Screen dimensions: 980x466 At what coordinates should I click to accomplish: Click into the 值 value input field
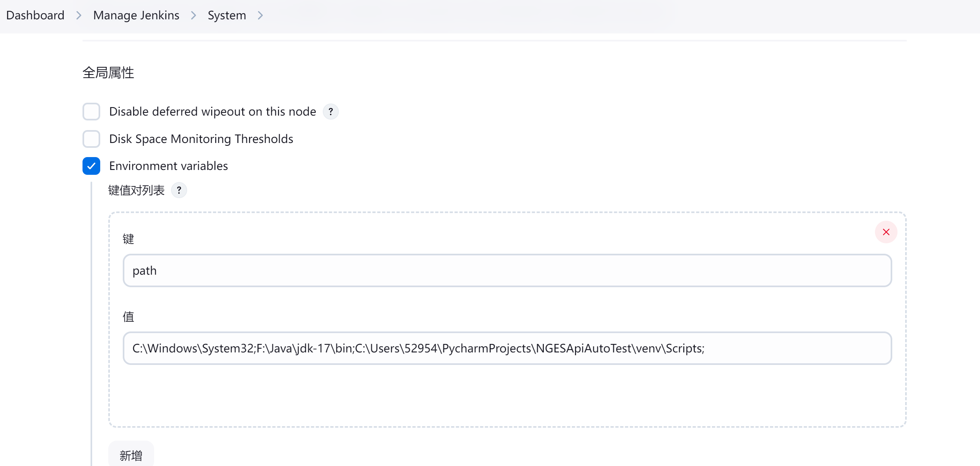click(x=507, y=348)
